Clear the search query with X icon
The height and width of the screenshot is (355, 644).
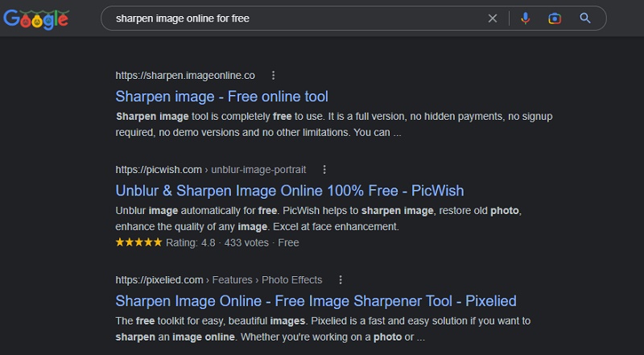click(492, 18)
